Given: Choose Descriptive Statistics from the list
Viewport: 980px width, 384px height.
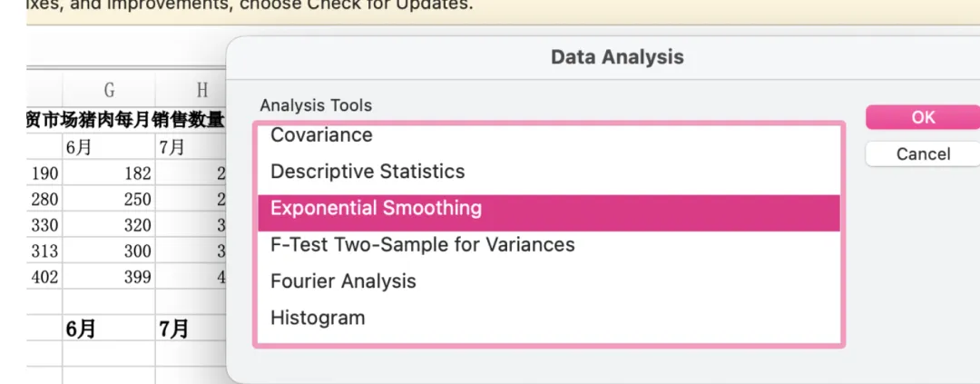Looking at the screenshot, I should [x=367, y=172].
